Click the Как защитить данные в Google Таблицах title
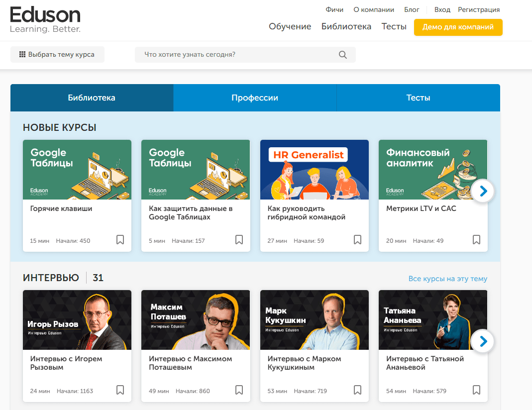 [191, 212]
